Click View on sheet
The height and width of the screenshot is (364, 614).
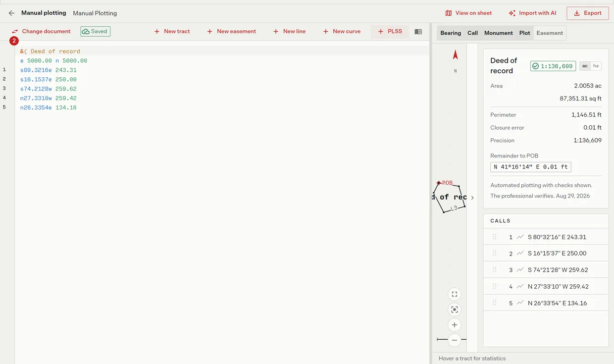pos(468,13)
